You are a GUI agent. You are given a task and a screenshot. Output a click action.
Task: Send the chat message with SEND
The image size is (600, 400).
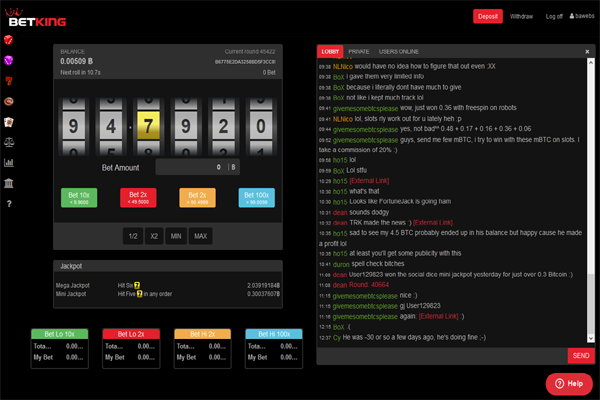tap(581, 356)
